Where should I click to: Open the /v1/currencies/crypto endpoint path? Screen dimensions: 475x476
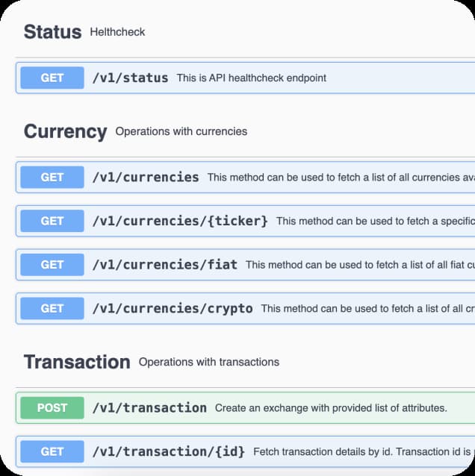pyautogui.click(x=173, y=308)
